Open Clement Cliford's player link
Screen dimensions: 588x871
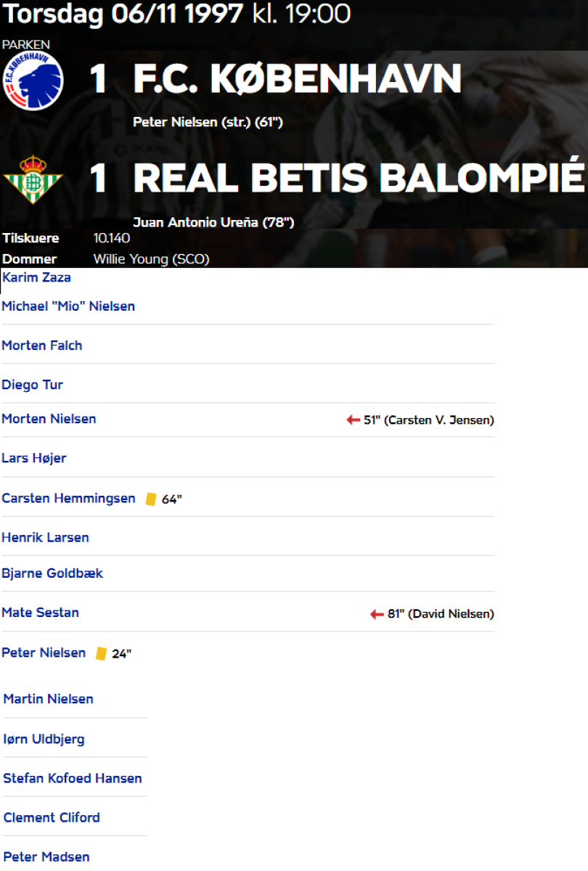[52, 817]
